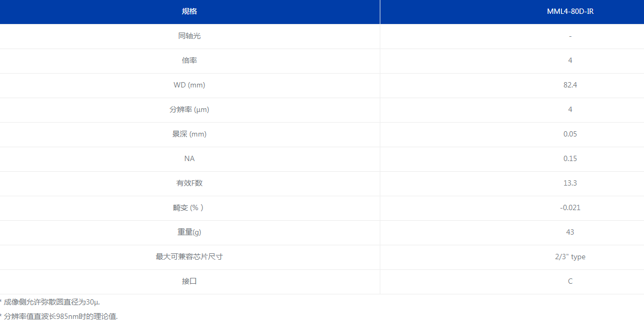Select the 接口 value C

[x=570, y=281]
